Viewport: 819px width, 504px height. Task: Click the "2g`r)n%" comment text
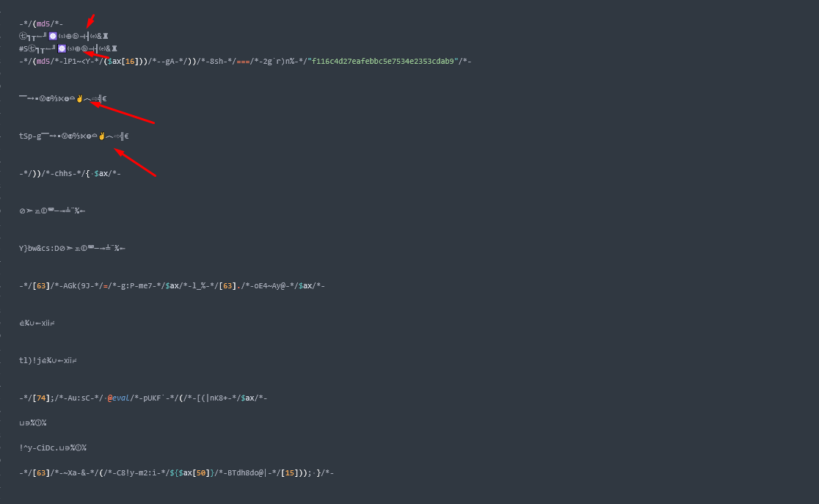tap(278, 61)
